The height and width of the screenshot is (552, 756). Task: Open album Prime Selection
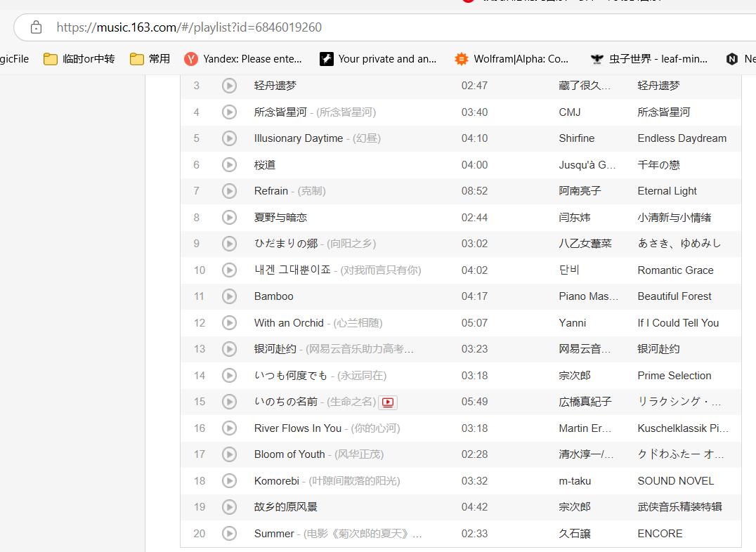(674, 376)
